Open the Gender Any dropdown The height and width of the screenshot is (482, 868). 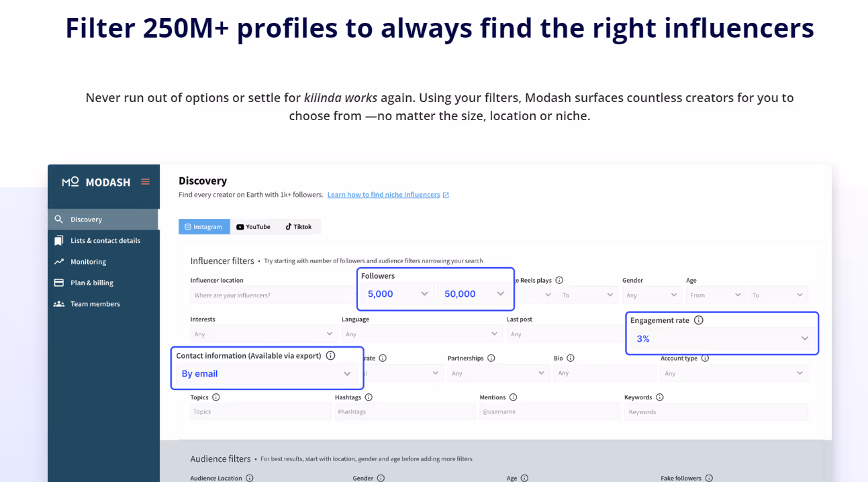click(x=653, y=295)
